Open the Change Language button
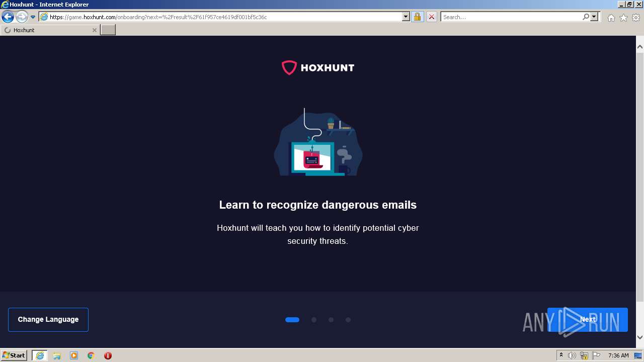This screenshot has height=362, width=644. tap(48, 320)
